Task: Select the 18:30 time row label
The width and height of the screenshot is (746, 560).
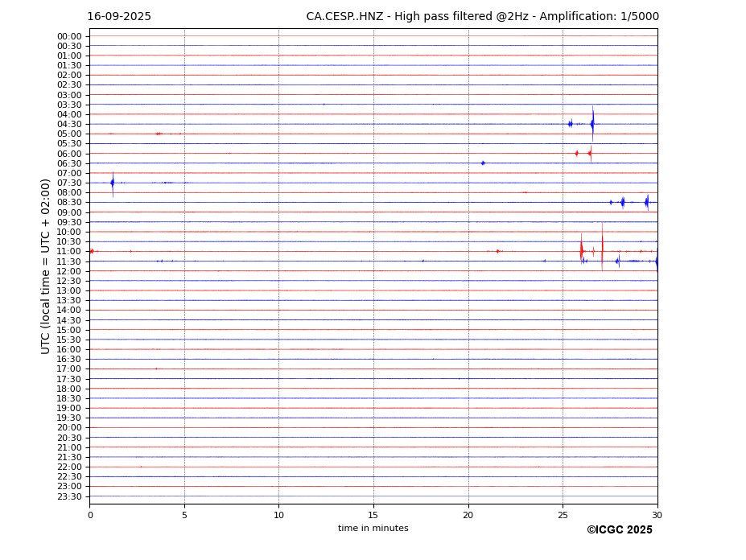Action: click(x=69, y=399)
